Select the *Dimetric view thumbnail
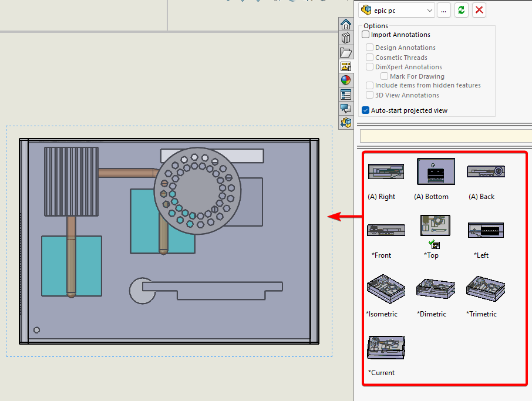 436,289
